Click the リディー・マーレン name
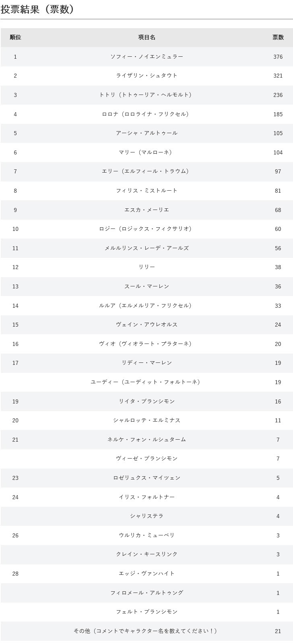 [147, 363]
